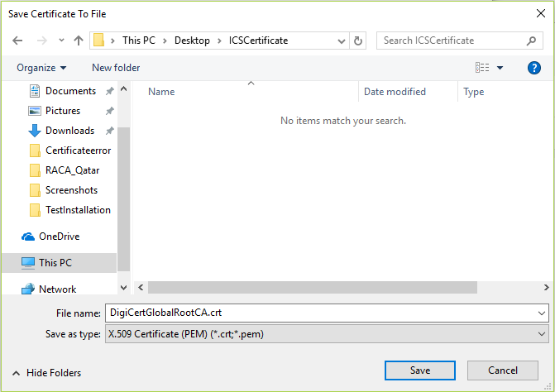555x392 pixels.
Task: Select Desktop in the address breadcrumb
Action: point(192,41)
